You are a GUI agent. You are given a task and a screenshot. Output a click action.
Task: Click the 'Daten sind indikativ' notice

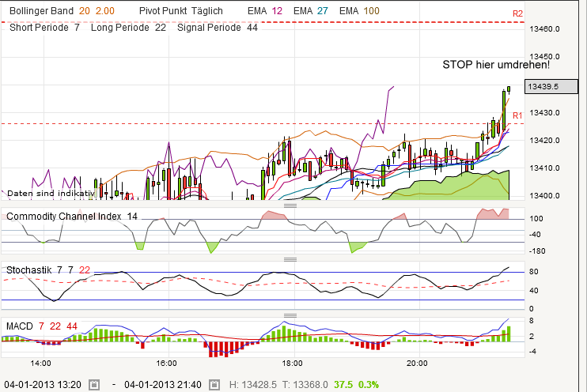click(51, 194)
